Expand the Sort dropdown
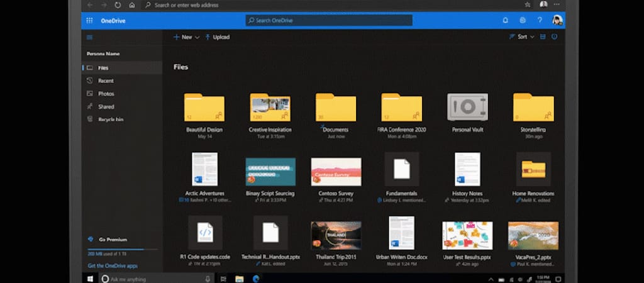The height and width of the screenshot is (283, 644). pyautogui.click(x=523, y=37)
